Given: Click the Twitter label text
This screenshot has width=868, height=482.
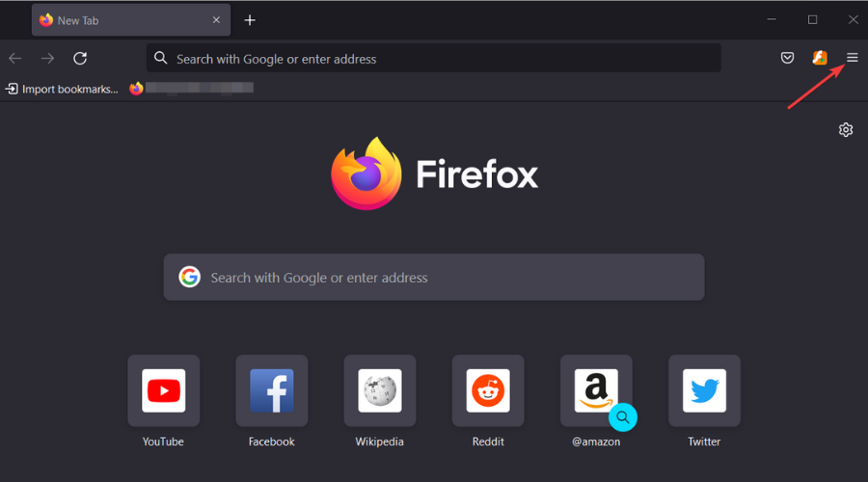Looking at the screenshot, I should [x=704, y=442].
